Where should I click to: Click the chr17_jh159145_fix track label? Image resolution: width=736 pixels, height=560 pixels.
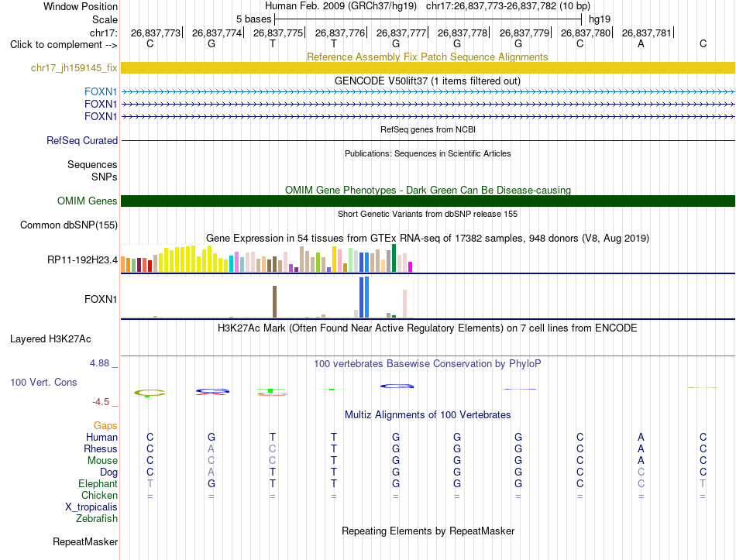click(74, 67)
